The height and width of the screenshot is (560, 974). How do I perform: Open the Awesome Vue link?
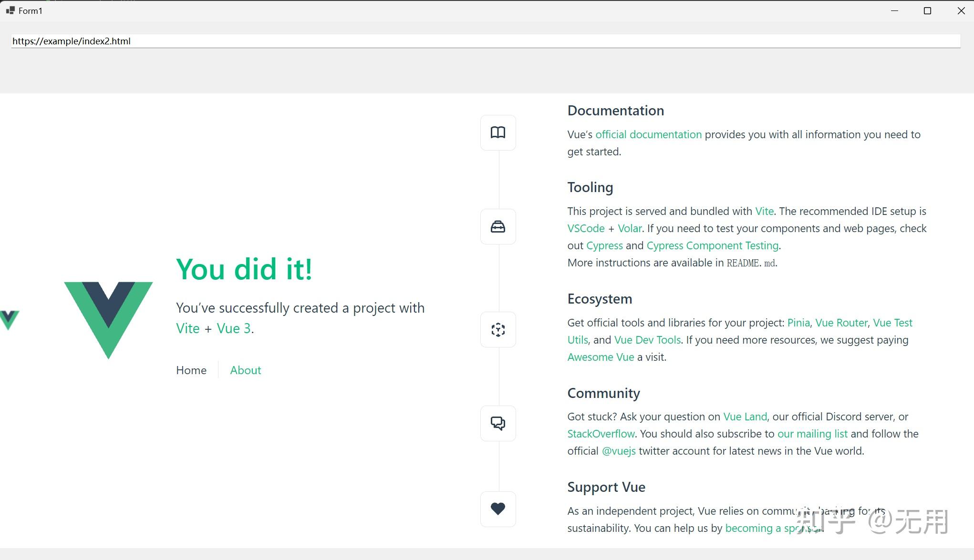[x=601, y=357]
